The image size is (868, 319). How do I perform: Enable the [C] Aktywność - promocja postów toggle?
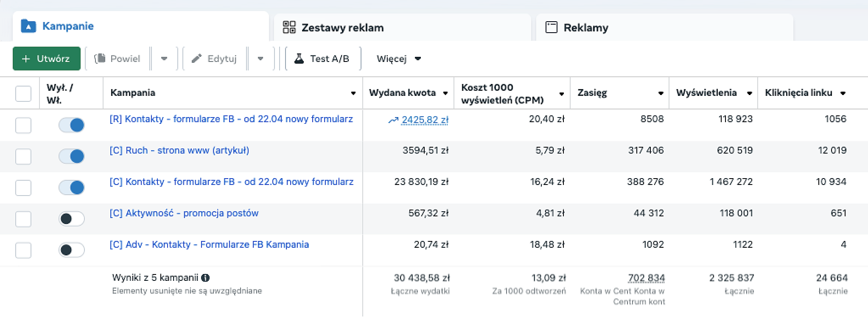72,219
